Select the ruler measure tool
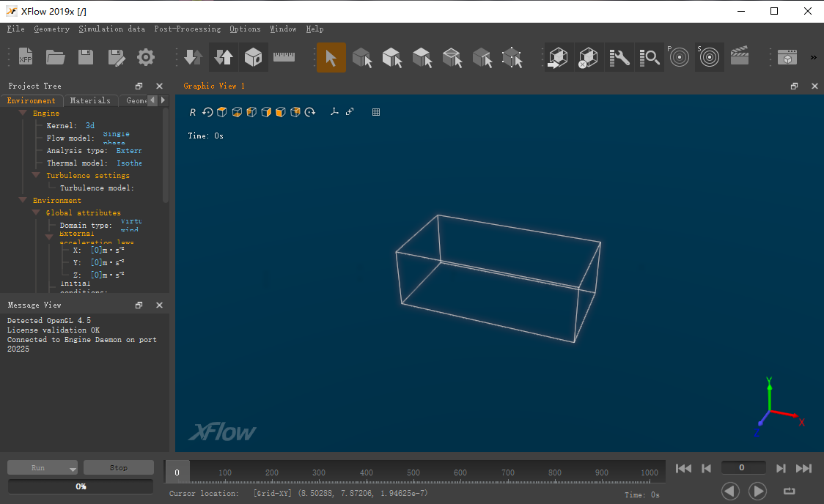This screenshot has width=824, height=504. [284, 56]
